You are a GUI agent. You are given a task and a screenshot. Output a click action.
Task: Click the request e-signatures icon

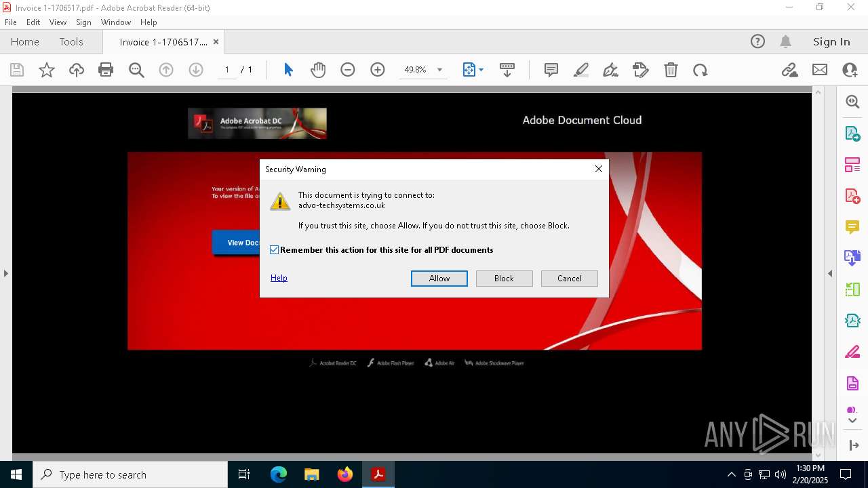640,70
